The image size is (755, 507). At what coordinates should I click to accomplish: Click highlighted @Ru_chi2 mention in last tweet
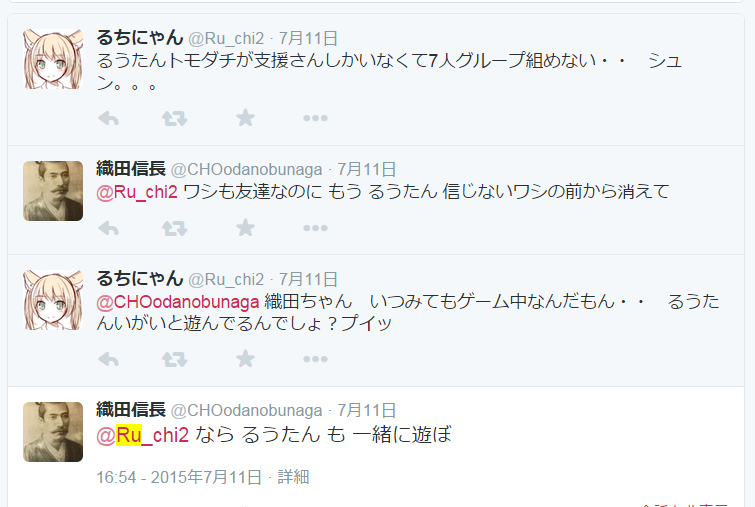coord(143,435)
